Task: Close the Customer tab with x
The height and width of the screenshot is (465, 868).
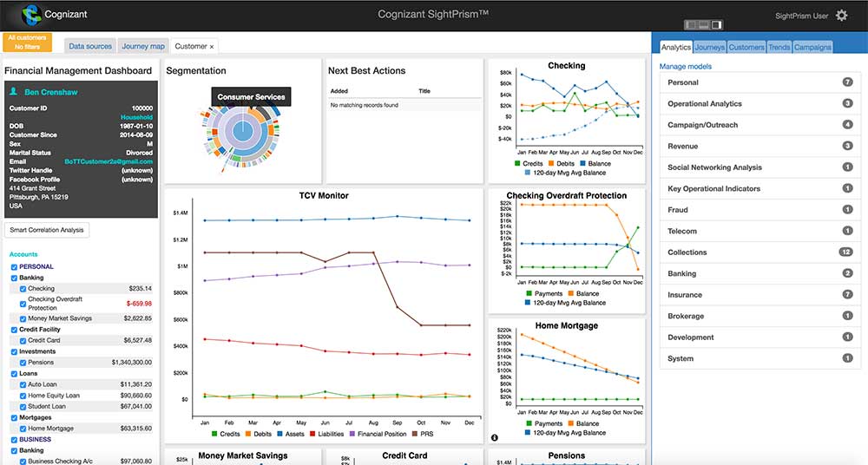Action: (x=212, y=47)
